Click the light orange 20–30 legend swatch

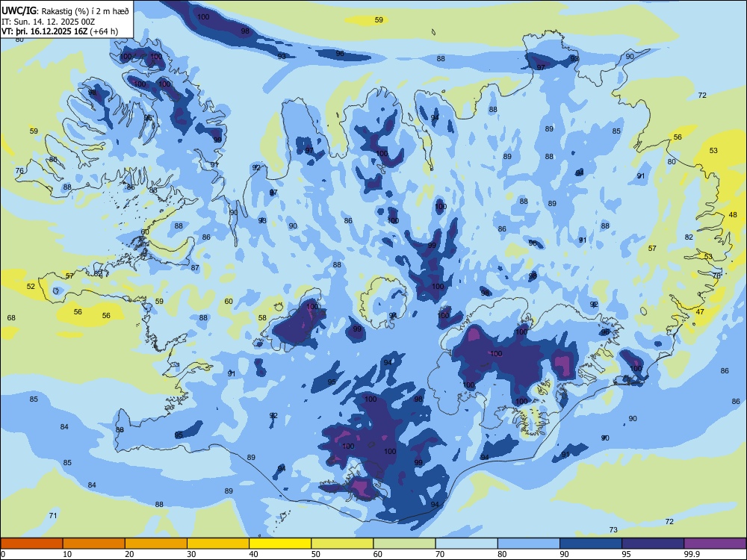coord(156,544)
